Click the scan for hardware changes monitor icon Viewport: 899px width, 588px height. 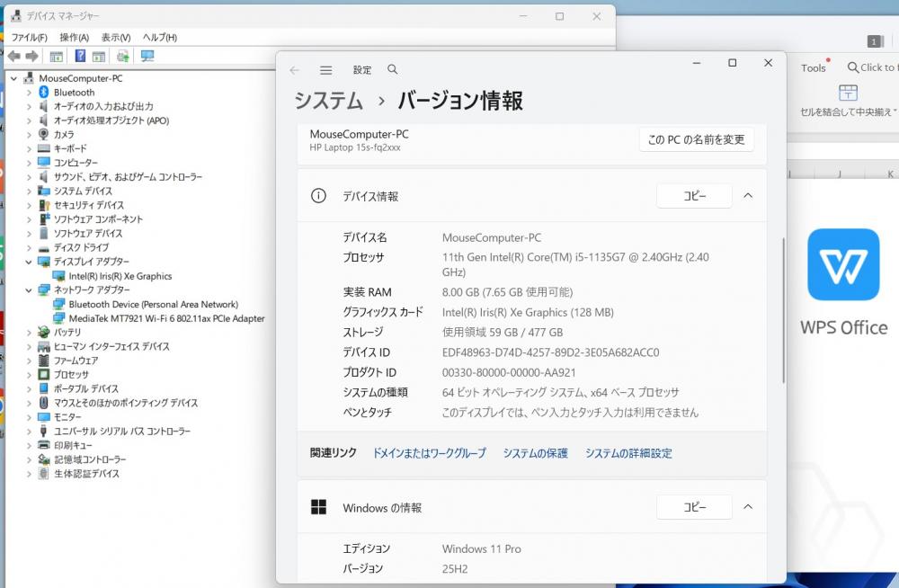(147, 56)
